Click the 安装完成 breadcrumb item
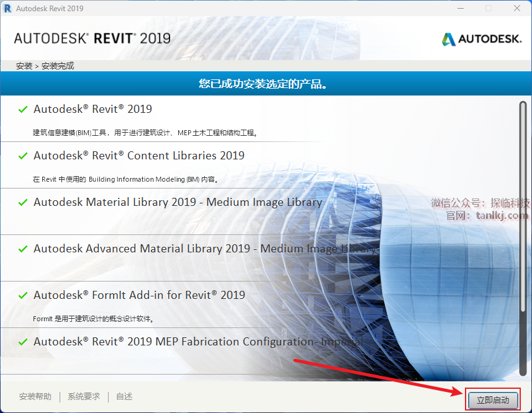Viewport: 532px width, 413px height. point(58,66)
